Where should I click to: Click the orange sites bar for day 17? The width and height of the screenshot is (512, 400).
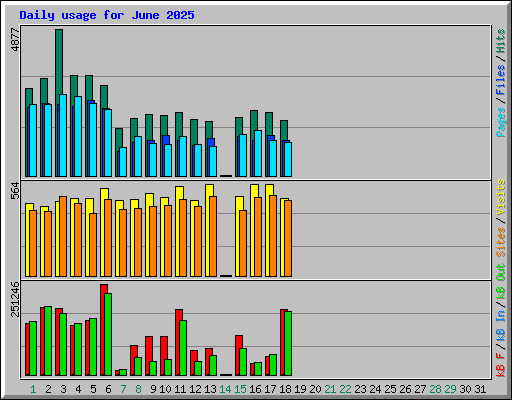pyautogui.click(x=273, y=236)
